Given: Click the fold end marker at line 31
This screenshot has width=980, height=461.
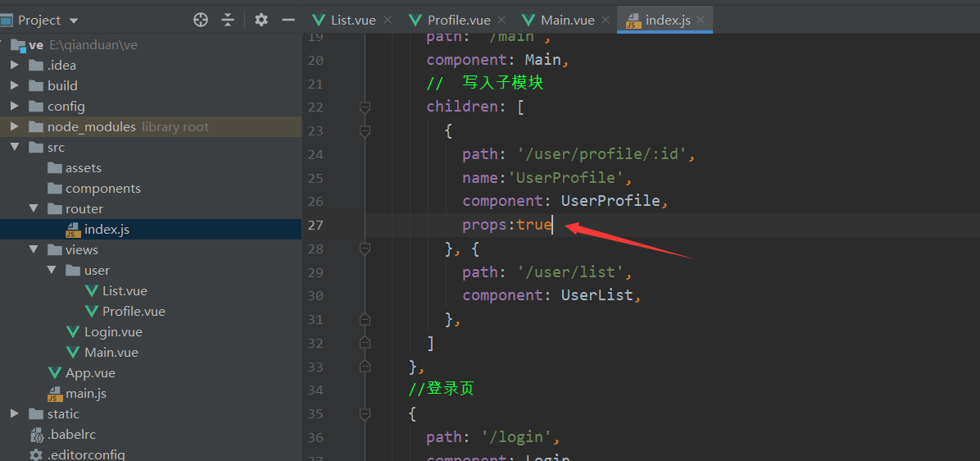Looking at the screenshot, I should point(365,320).
